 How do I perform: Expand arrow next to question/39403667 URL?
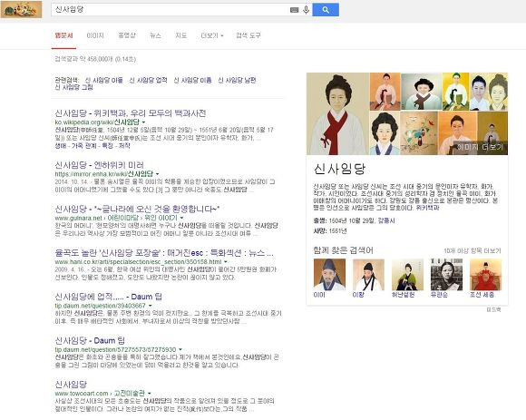point(150,306)
